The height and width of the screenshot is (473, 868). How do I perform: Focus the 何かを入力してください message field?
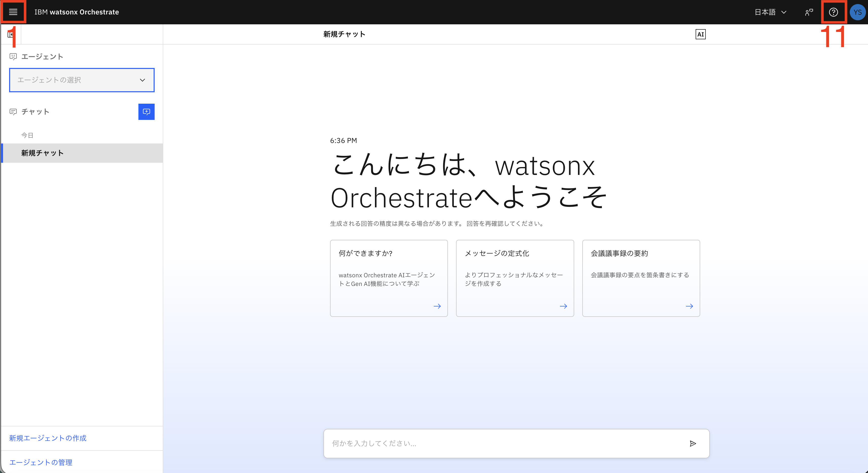[x=502, y=443]
